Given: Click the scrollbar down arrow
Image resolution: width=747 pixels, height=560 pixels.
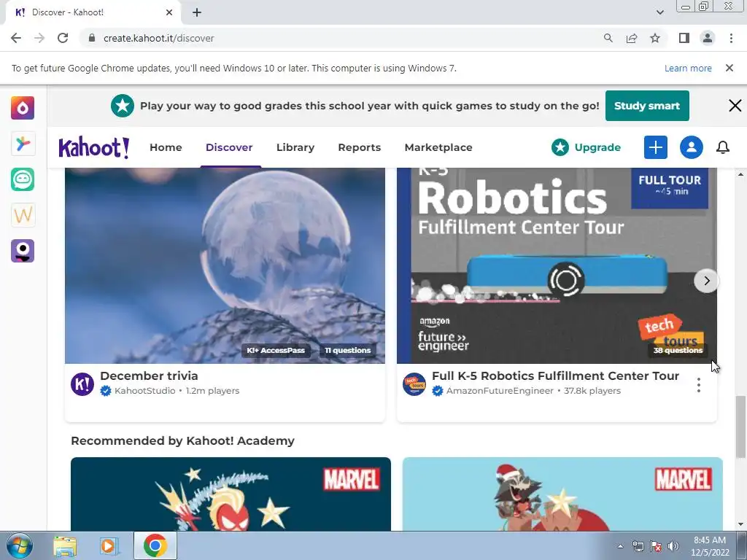Looking at the screenshot, I should (741, 525).
